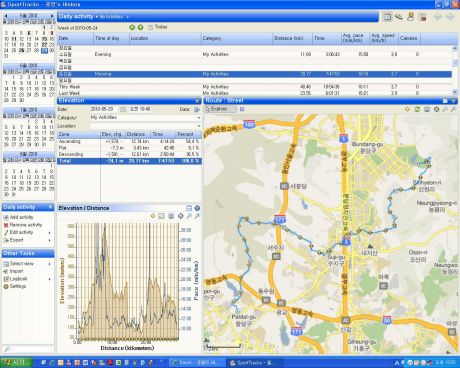The height and width of the screenshot is (368, 460).
Task: Expand the Edit activity submenu arrow
Action: tap(50, 233)
